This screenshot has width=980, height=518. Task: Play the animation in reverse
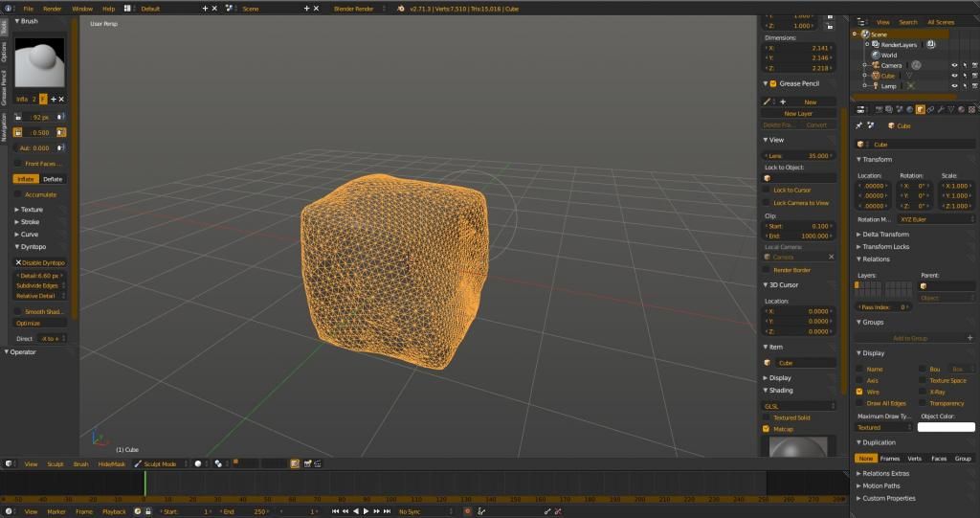pyautogui.click(x=356, y=511)
